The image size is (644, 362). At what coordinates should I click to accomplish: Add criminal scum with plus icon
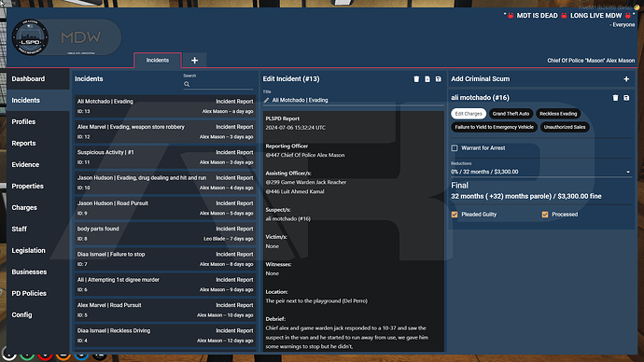626,78
